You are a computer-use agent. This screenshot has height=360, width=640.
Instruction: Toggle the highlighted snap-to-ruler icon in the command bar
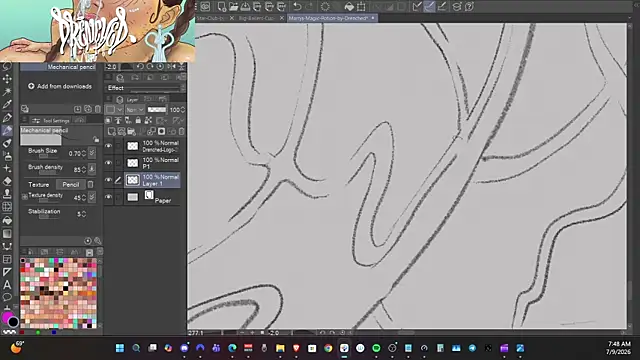click(429, 7)
